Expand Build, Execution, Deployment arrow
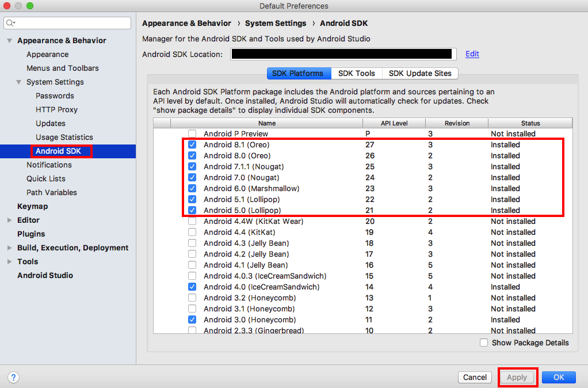 [9, 248]
